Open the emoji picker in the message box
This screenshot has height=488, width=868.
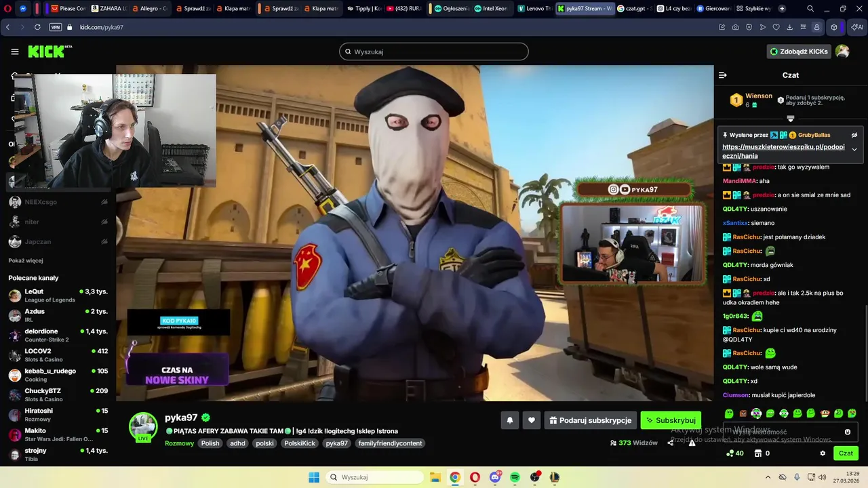click(x=848, y=432)
